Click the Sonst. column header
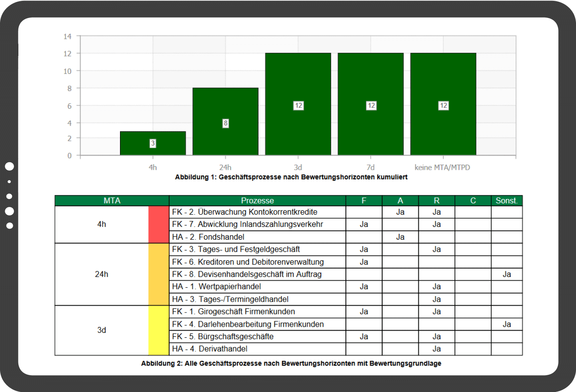The image size is (576, 392). pyautogui.click(x=506, y=200)
